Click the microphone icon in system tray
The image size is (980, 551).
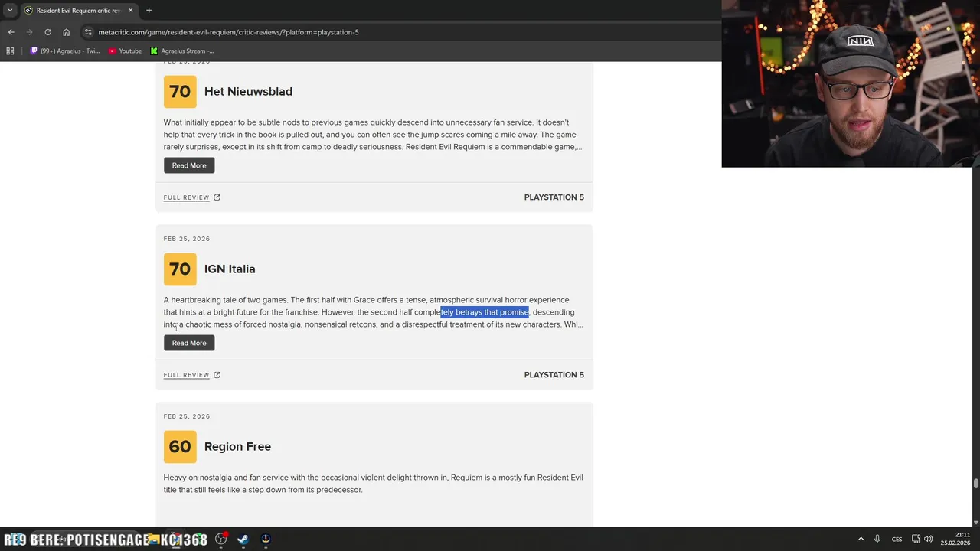point(877,539)
